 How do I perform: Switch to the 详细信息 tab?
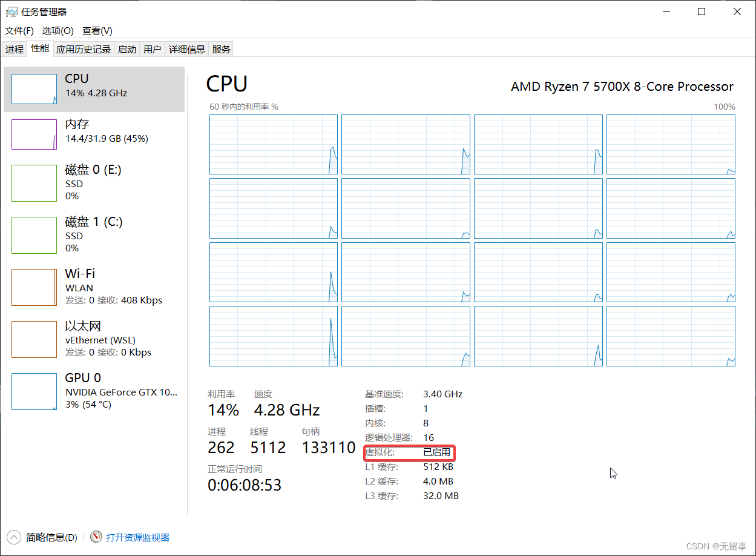(186, 49)
